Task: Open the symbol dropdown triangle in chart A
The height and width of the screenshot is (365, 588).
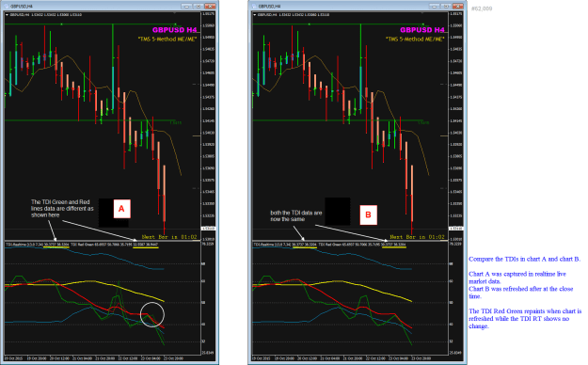Action: click(8, 15)
